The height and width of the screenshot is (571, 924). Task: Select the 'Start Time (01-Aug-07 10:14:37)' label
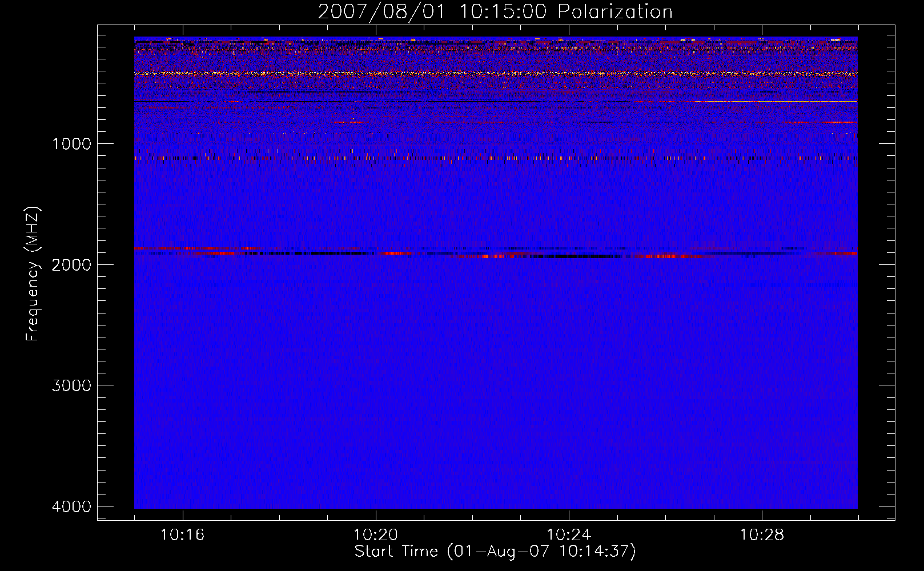point(495,552)
